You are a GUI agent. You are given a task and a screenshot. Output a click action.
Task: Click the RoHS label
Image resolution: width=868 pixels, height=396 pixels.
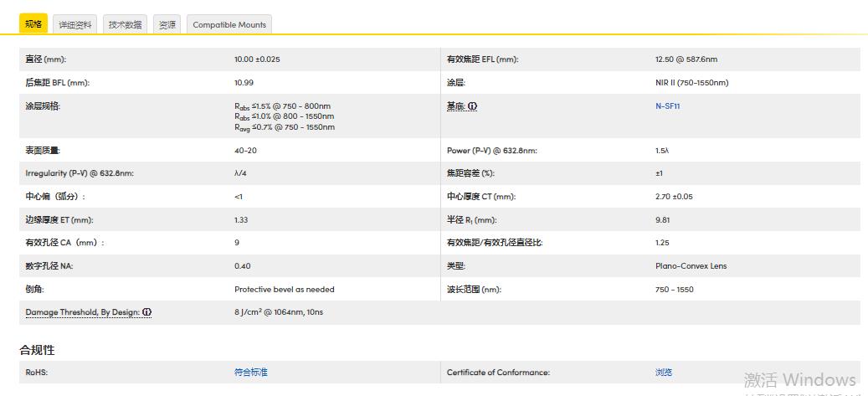point(37,373)
